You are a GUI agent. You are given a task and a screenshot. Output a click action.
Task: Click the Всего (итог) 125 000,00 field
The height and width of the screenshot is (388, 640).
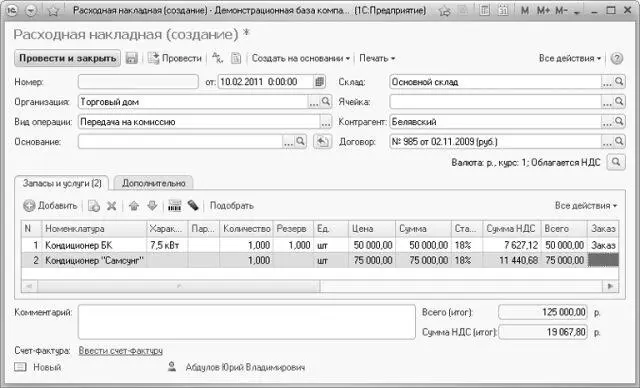tap(543, 312)
